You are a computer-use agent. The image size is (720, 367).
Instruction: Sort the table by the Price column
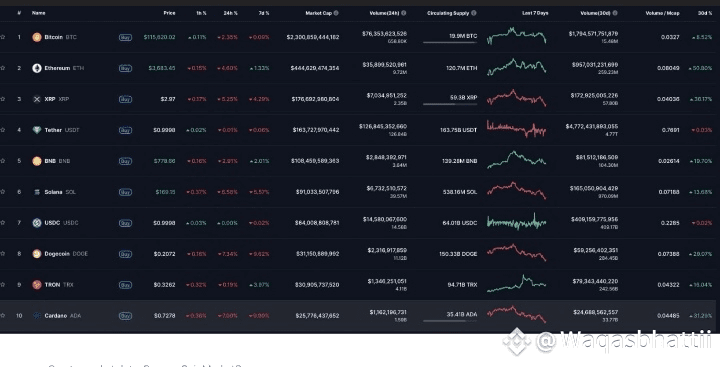[x=169, y=13]
